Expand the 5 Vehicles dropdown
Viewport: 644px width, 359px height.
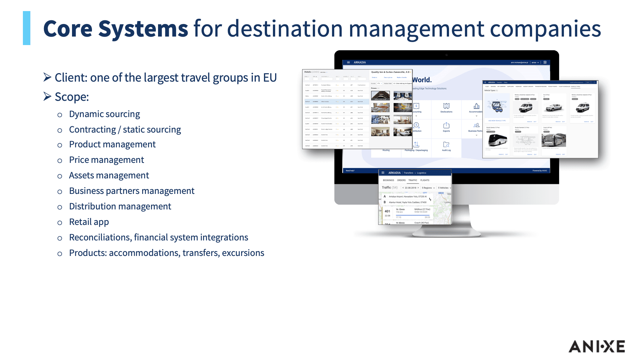click(x=444, y=188)
